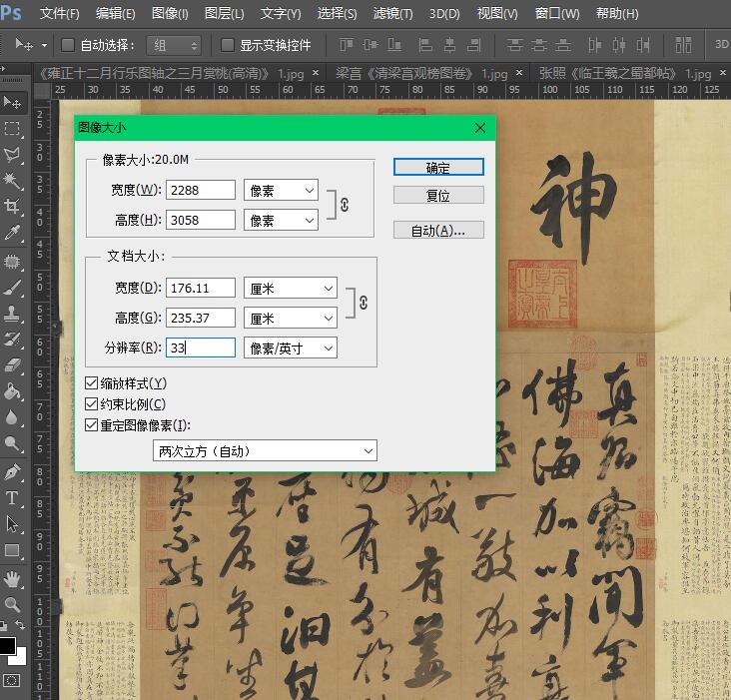
Task: Select the Crop tool
Action: point(12,206)
